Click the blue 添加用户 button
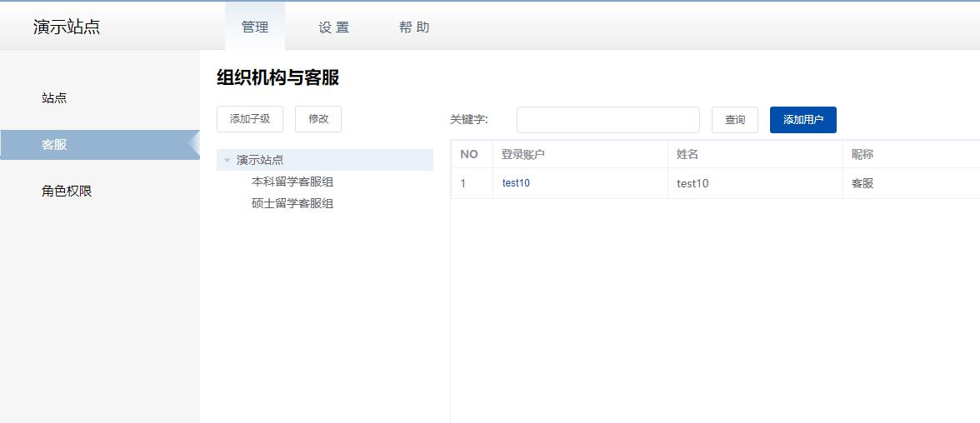The height and width of the screenshot is (423, 980). (x=803, y=120)
